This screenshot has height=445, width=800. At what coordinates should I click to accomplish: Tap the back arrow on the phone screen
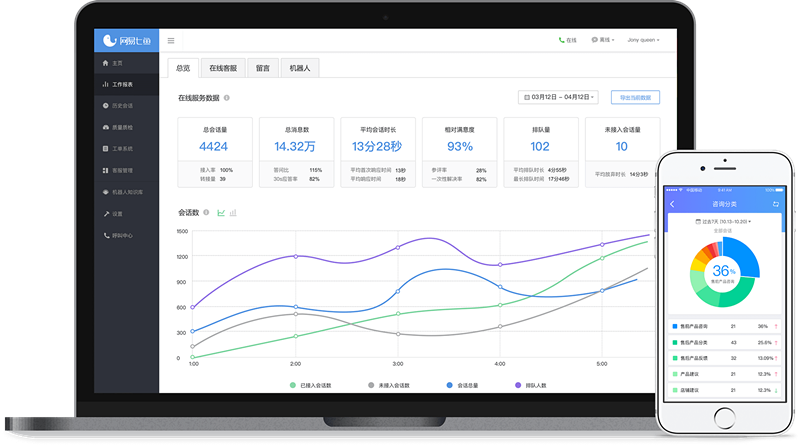[672, 204]
